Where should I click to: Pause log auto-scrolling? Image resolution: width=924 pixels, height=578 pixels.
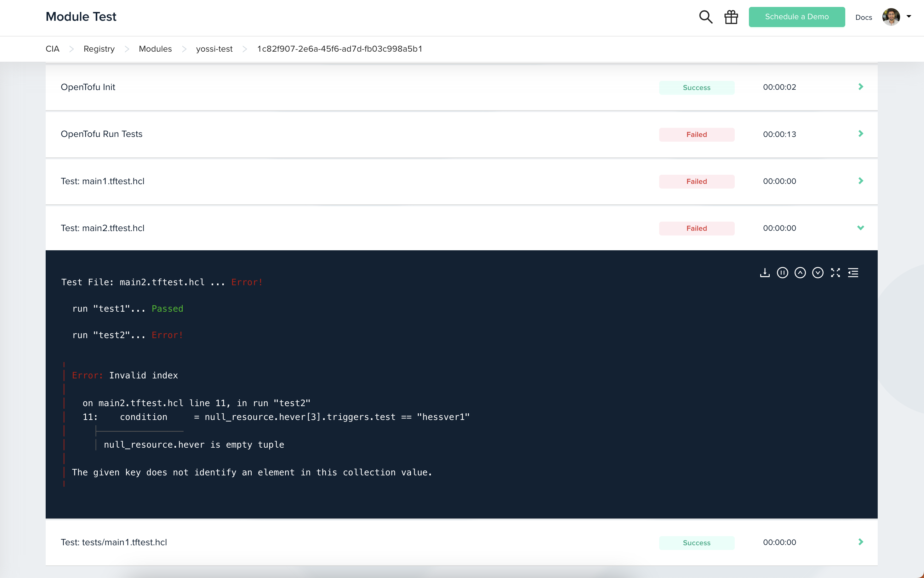point(782,273)
